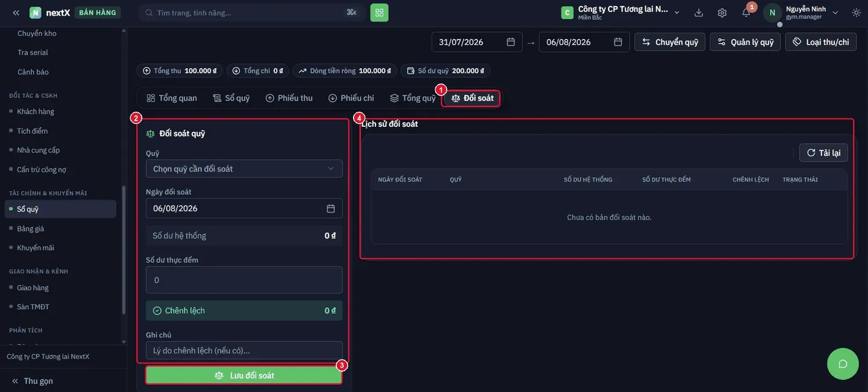Open calendar icon in Ngày đối soát field
The image size is (868, 392).
click(x=331, y=208)
